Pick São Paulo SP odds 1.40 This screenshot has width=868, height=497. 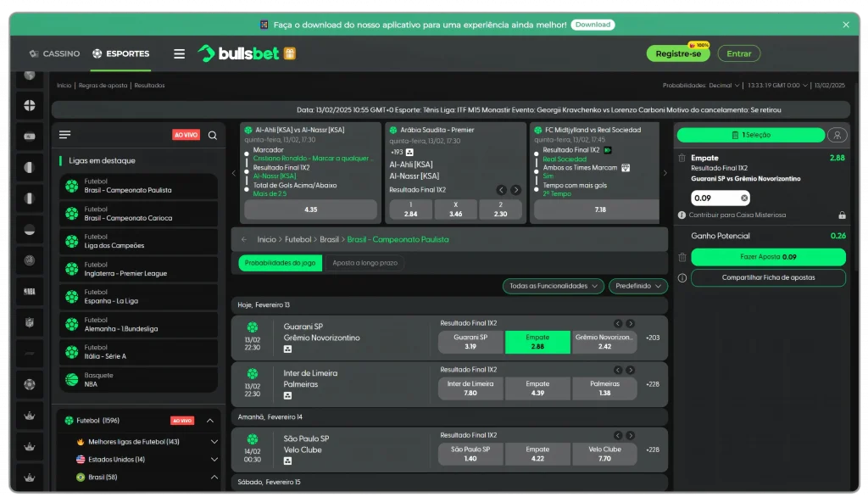click(470, 454)
